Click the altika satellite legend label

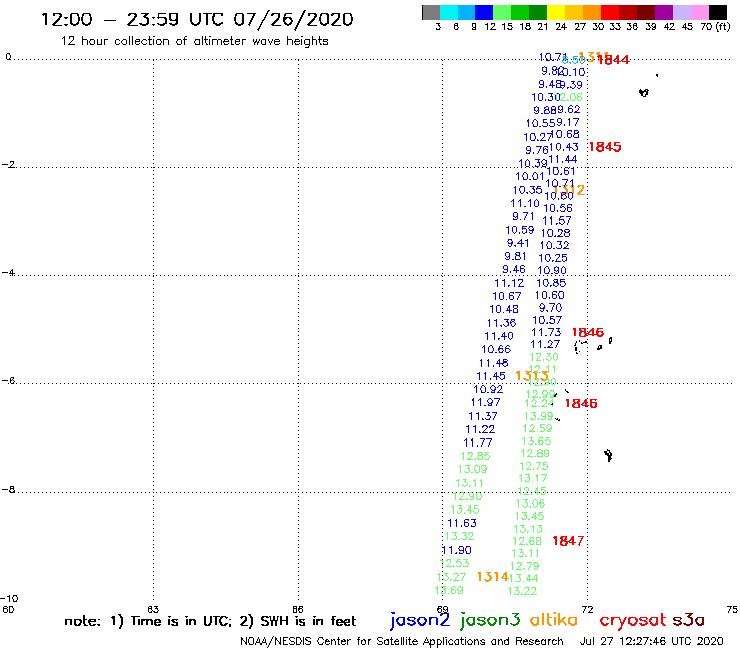554,620
